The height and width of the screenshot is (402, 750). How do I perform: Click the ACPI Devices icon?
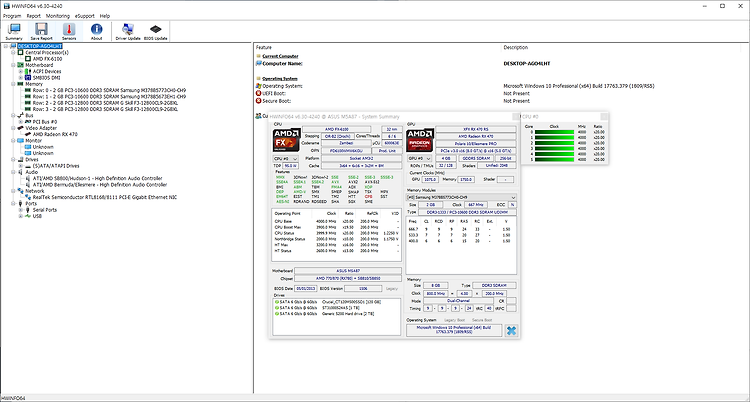tap(28, 71)
